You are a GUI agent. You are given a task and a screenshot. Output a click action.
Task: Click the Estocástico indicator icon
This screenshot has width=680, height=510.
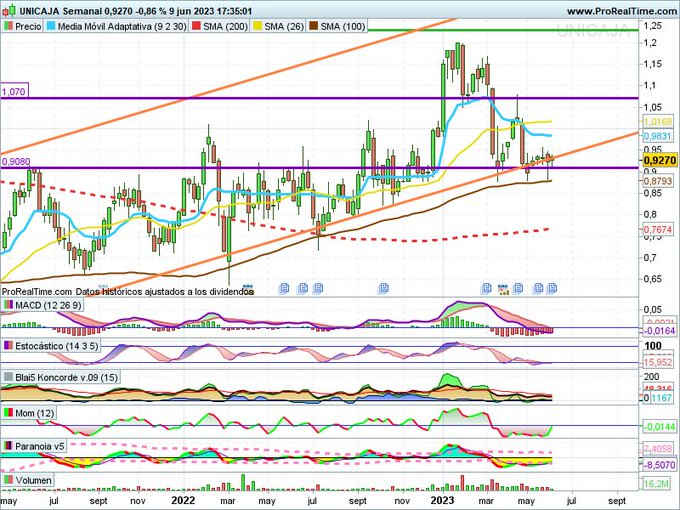point(8,346)
